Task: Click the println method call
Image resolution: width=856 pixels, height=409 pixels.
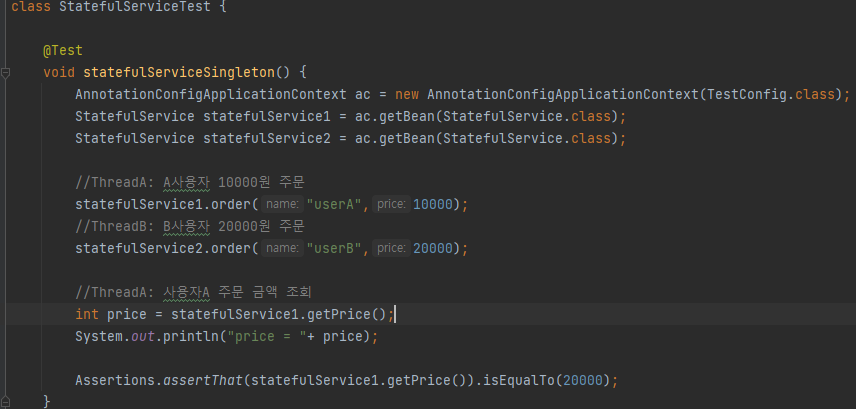Action: 191,336
